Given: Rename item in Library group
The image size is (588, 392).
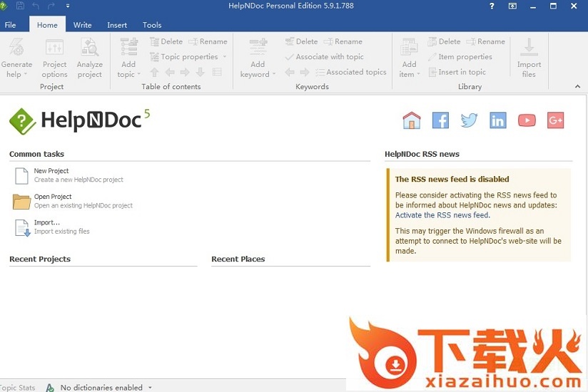Looking at the screenshot, I should (486, 41).
